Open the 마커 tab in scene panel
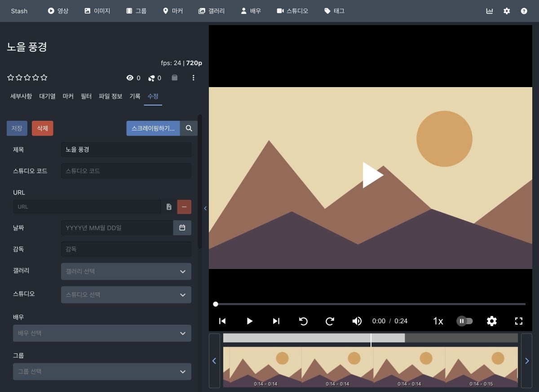The image size is (539, 392). pos(68,96)
